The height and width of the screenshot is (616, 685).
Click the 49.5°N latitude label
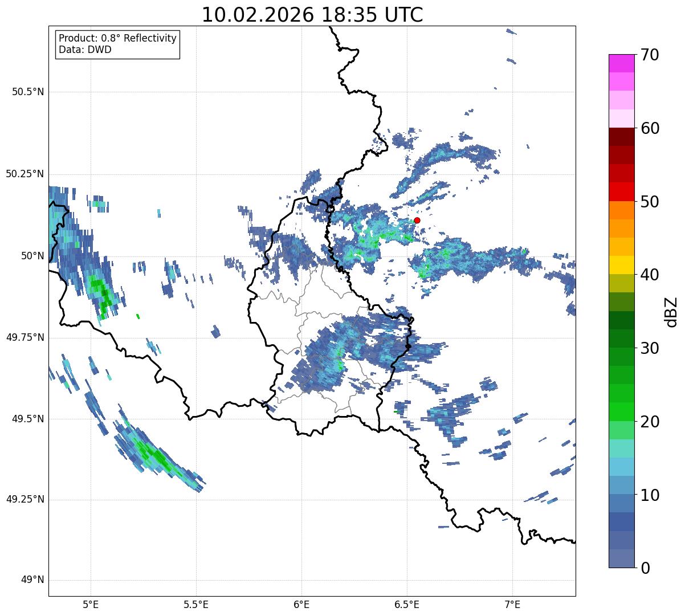28,419
